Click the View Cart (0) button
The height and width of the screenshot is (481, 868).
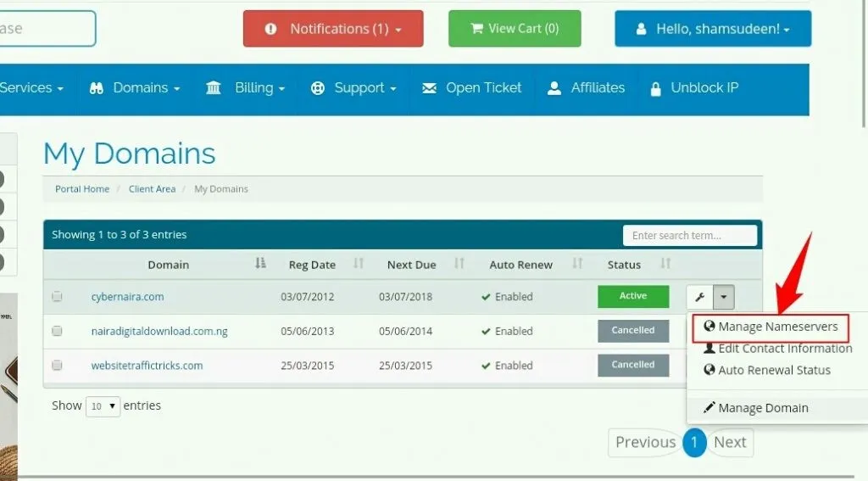point(515,28)
